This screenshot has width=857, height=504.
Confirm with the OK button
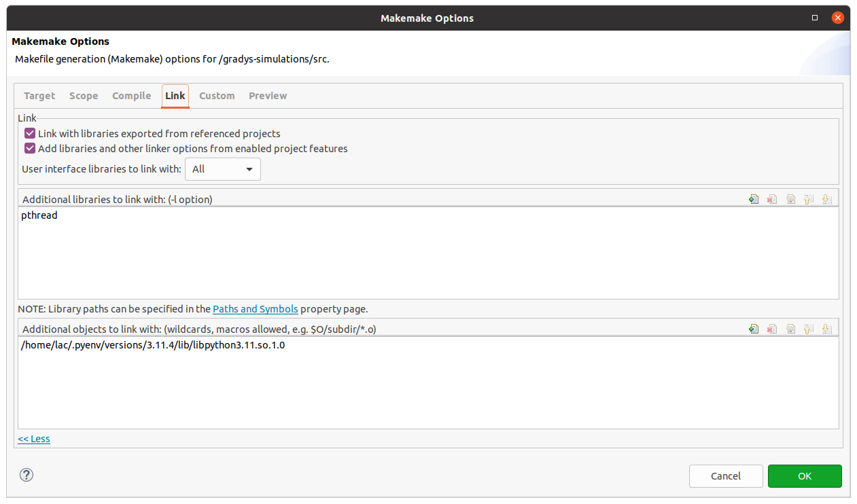(x=805, y=476)
